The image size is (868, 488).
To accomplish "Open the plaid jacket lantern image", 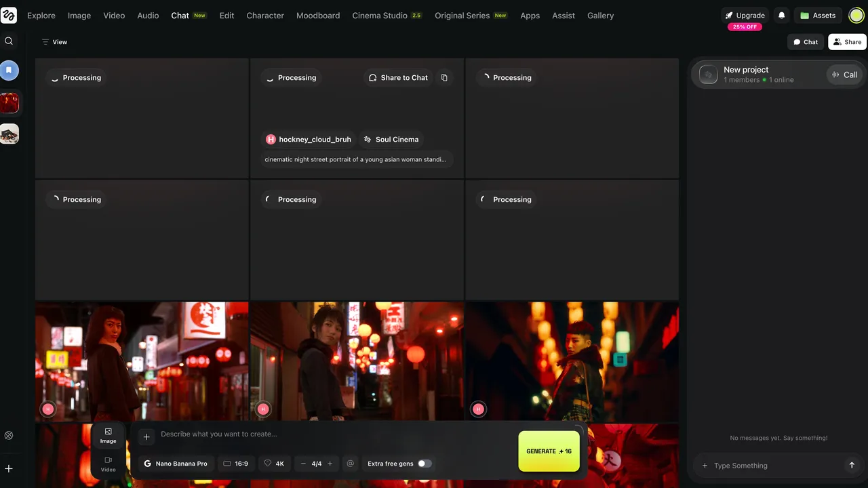I will coord(572,362).
